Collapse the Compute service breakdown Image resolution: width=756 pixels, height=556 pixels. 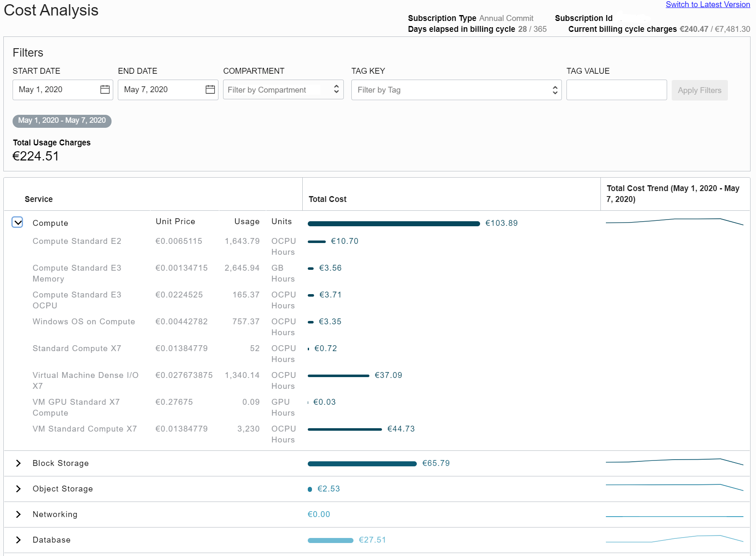tap(17, 222)
